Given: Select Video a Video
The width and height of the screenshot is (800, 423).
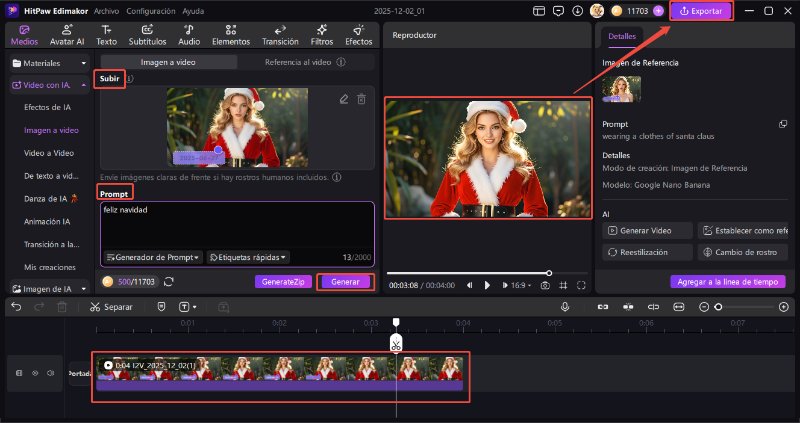Looking at the screenshot, I should pyautogui.click(x=49, y=153).
